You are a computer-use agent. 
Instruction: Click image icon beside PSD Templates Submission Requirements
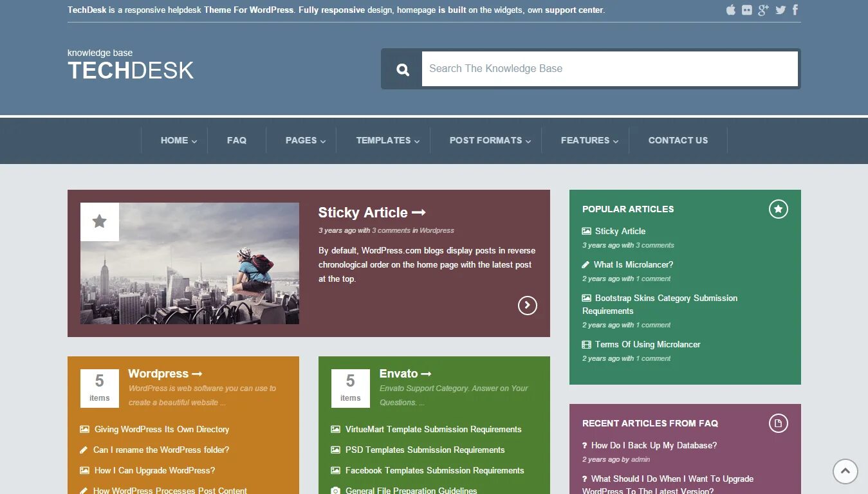pyautogui.click(x=336, y=450)
